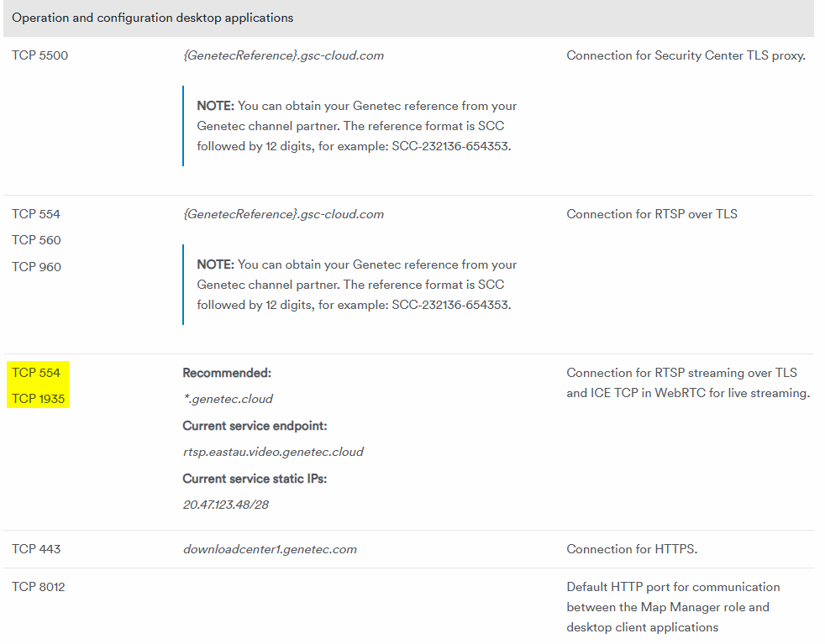Viewport: 825px width, 644px height.
Task: Select the "TCP 960" port entry
Action: [x=36, y=267]
